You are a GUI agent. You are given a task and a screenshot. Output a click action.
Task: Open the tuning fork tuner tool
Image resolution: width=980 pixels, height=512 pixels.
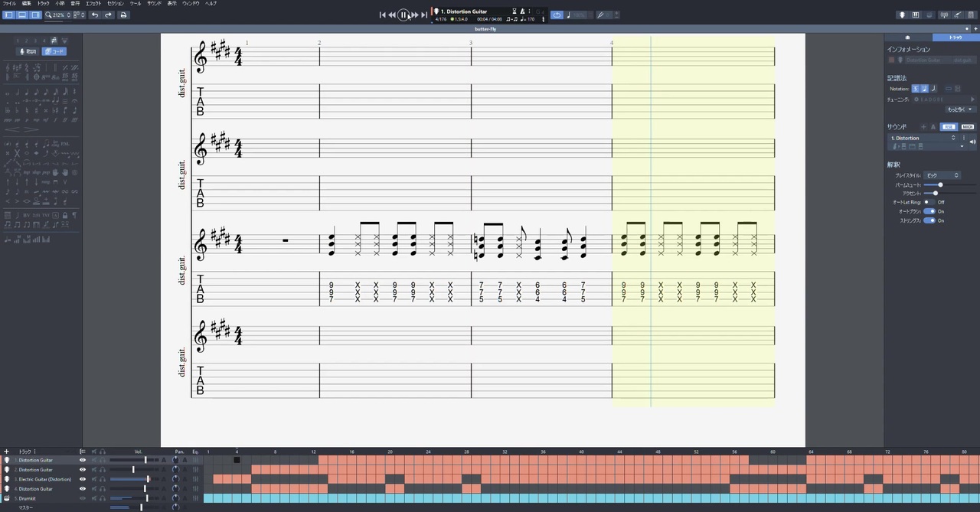pos(601,15)
